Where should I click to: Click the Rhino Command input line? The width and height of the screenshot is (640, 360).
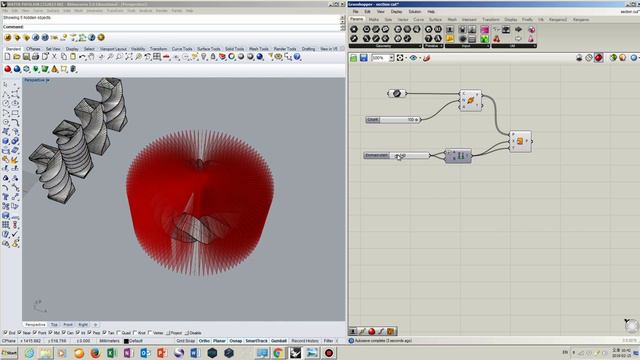tap(171, 27)
